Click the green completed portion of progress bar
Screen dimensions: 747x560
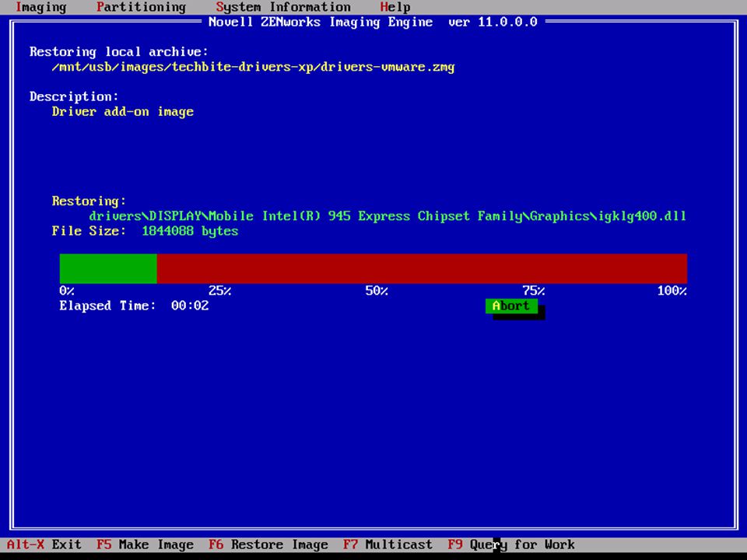coord(108,268)
